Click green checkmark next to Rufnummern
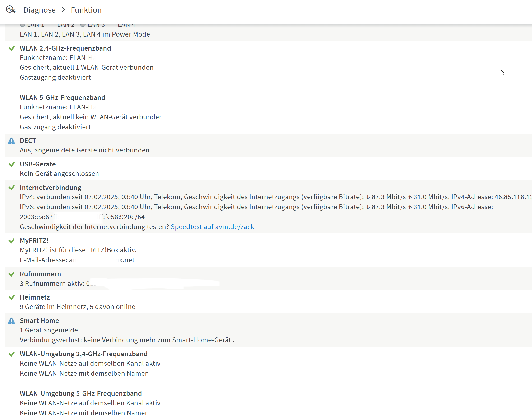The height and width of the screenshot is (420, 532). click(11, 274)
